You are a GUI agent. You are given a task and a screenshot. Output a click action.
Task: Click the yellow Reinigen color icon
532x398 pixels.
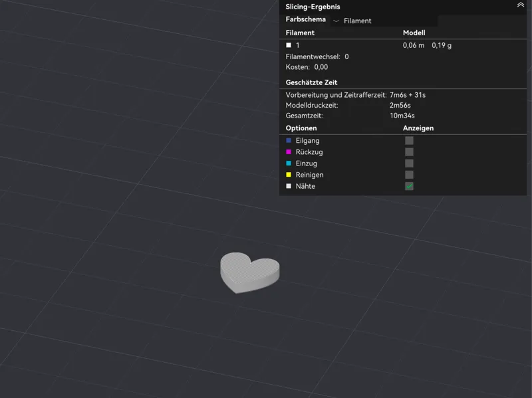pos(289,175)
